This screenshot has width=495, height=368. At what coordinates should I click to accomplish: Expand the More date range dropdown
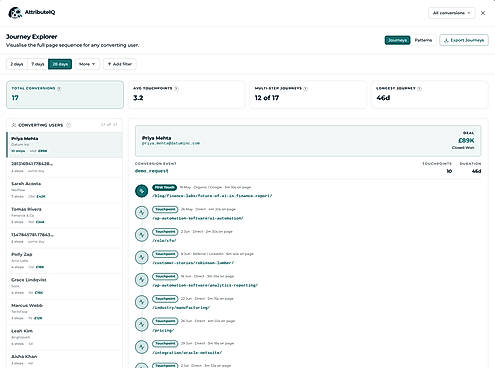pyautogui.click(x=87, y=64)
